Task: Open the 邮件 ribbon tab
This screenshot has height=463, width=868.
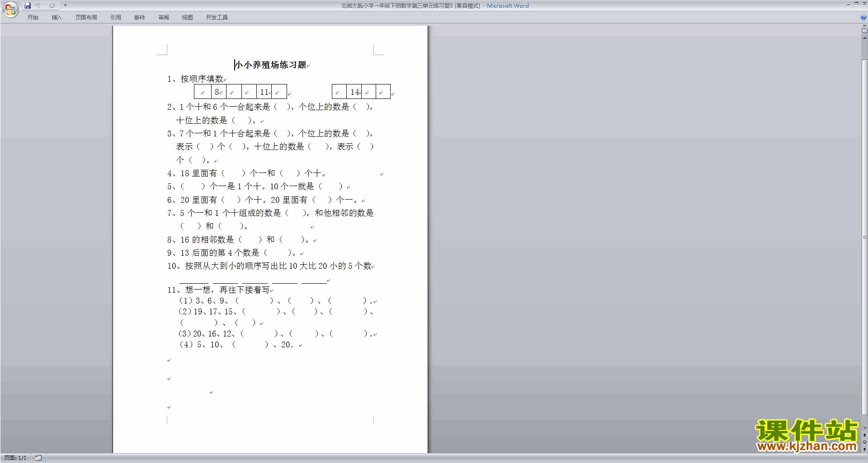Action: click(x=140, y=18)
